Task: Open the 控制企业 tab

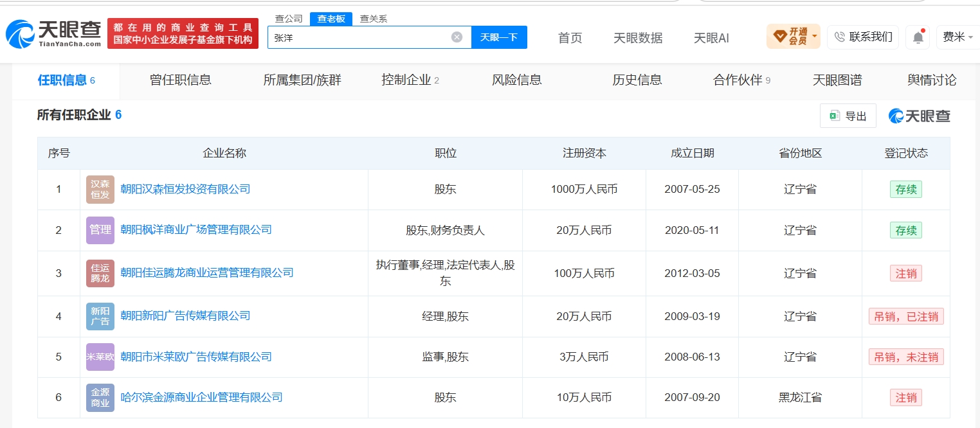Action: tap(410, 80)
